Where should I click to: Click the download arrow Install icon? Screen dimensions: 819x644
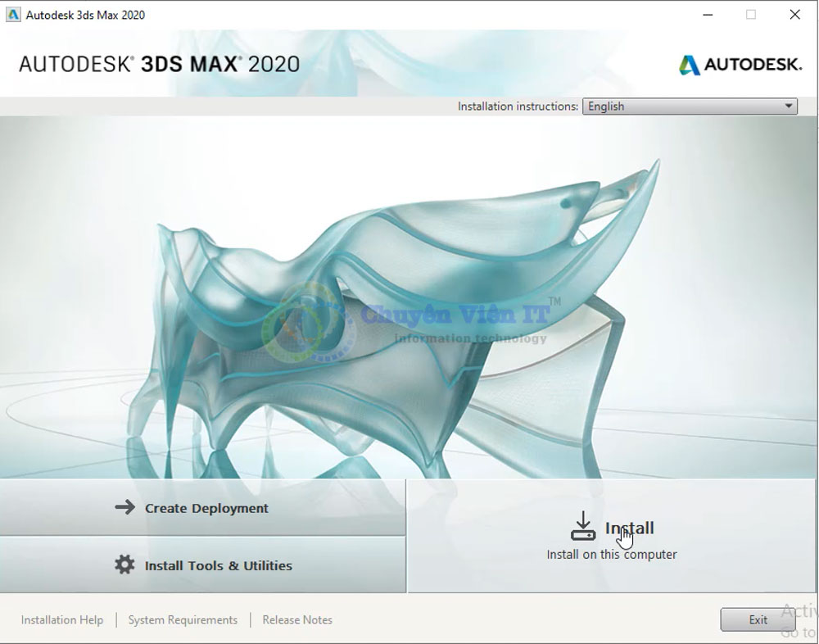(x=582, y=526)
